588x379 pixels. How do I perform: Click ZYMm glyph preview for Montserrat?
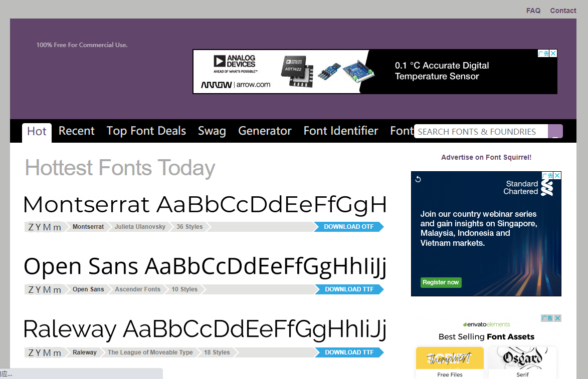pyautogui.click(x=45, y=227)
